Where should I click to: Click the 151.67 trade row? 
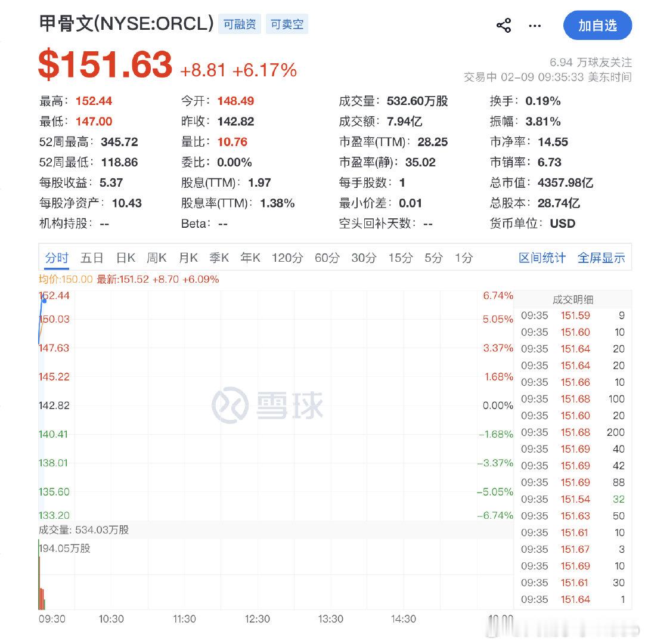click(x=573, y=549)
